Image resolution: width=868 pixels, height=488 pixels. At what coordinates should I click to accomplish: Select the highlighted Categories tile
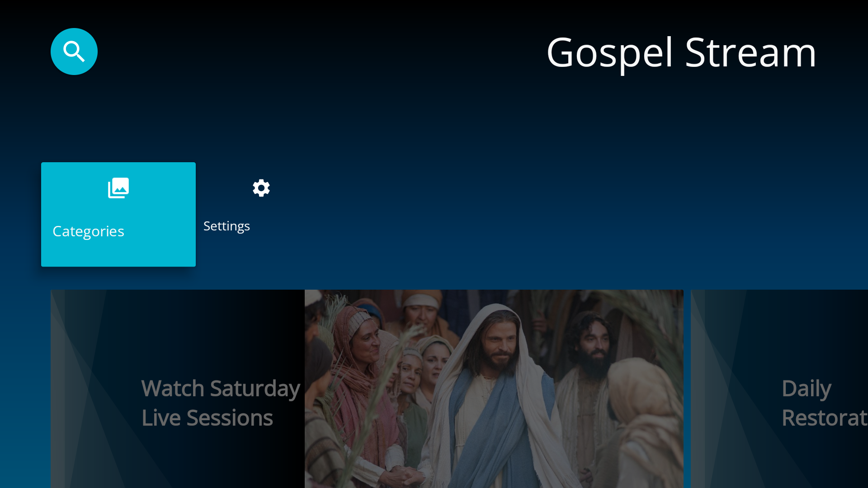118,214
